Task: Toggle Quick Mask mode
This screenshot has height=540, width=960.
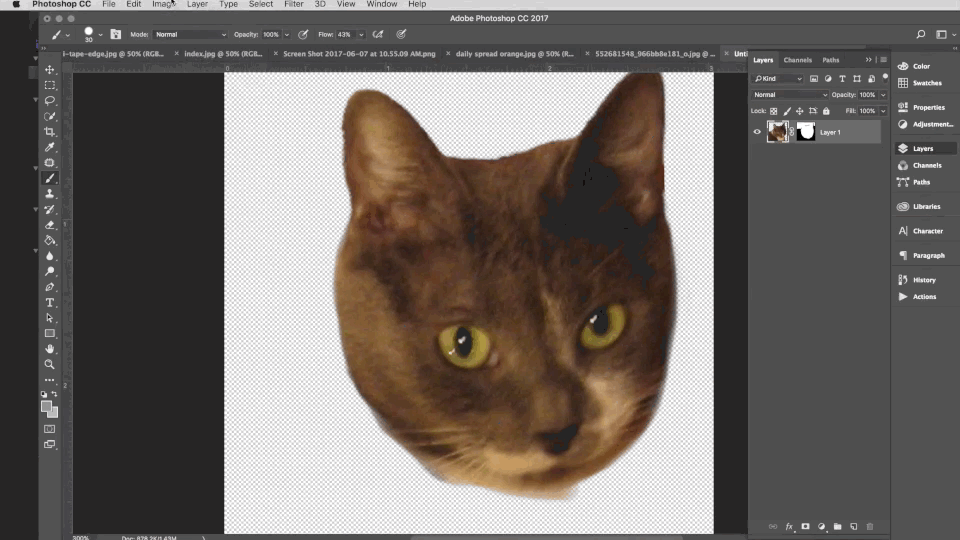Action: (x=50, y=429)
